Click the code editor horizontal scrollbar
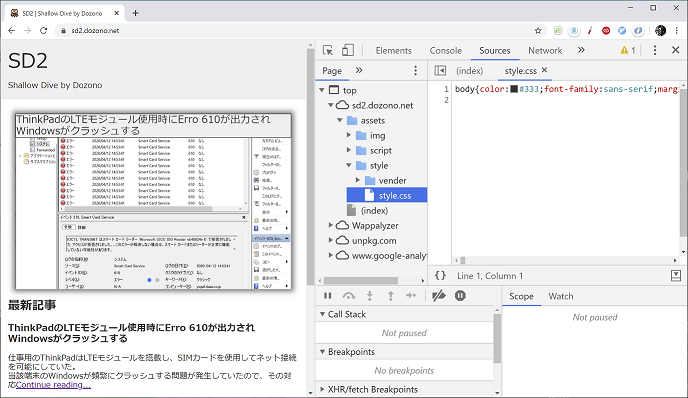The height and width of the screenshot is (398, 688). point(462,261)
